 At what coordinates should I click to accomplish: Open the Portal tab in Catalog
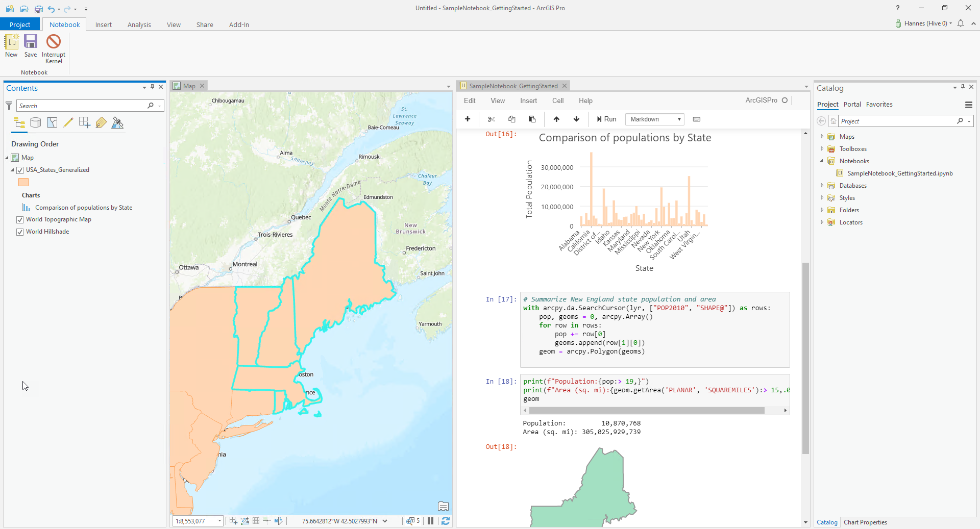852,105
